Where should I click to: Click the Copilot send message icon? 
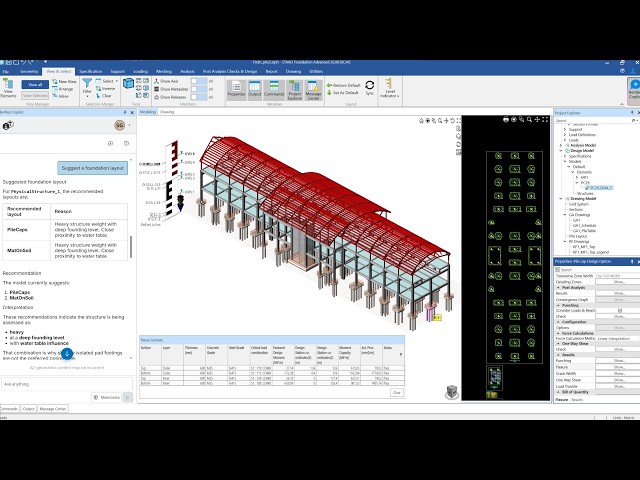click(128, 397)
